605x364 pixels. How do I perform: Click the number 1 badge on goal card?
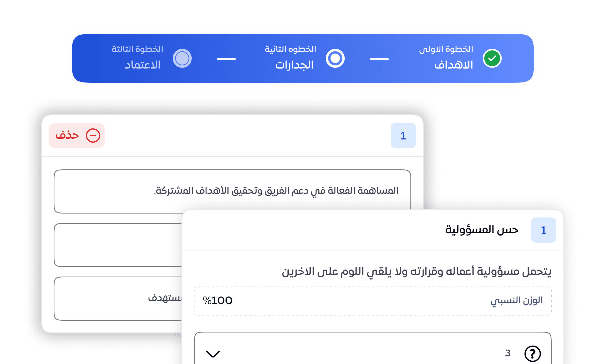(403, 136)
